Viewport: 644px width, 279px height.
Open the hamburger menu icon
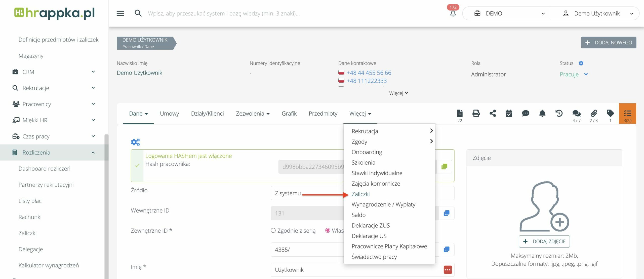tap(120, 13)
